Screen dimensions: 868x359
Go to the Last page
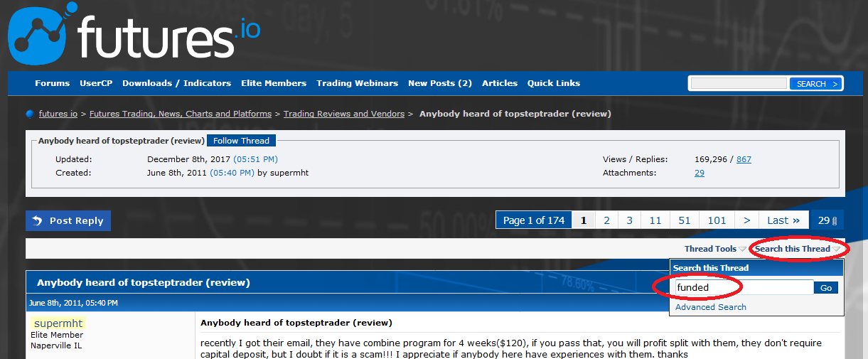[784, 220]
